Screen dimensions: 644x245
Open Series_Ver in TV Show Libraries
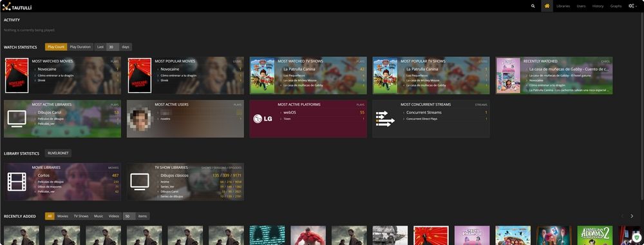pos(167,186)
